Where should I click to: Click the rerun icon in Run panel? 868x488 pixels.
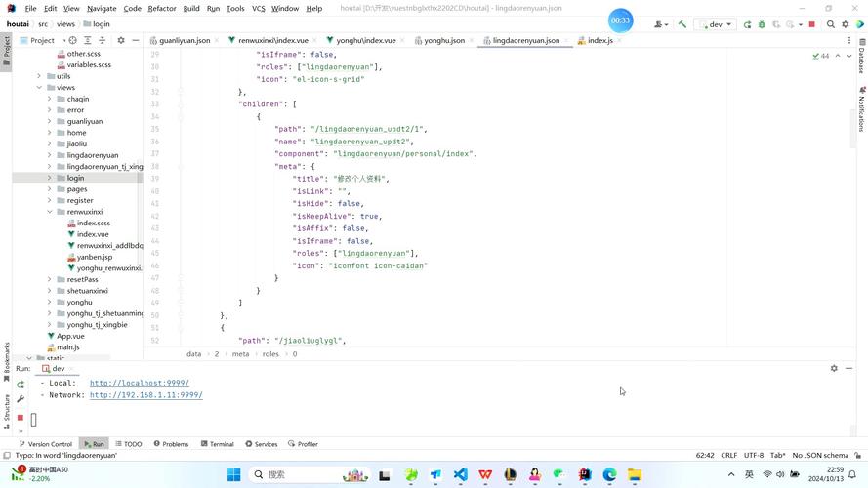coord(21,385)
